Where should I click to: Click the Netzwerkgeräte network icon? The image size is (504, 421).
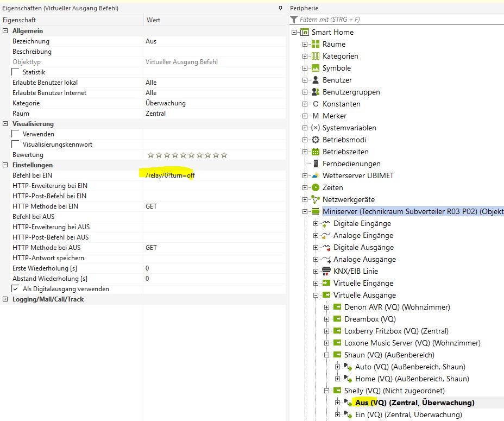coord(316,199)
